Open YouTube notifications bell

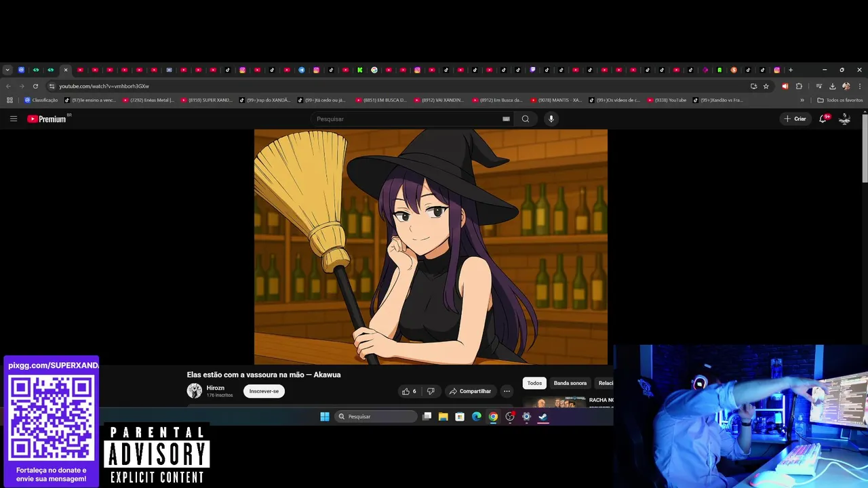pos(823,119)
